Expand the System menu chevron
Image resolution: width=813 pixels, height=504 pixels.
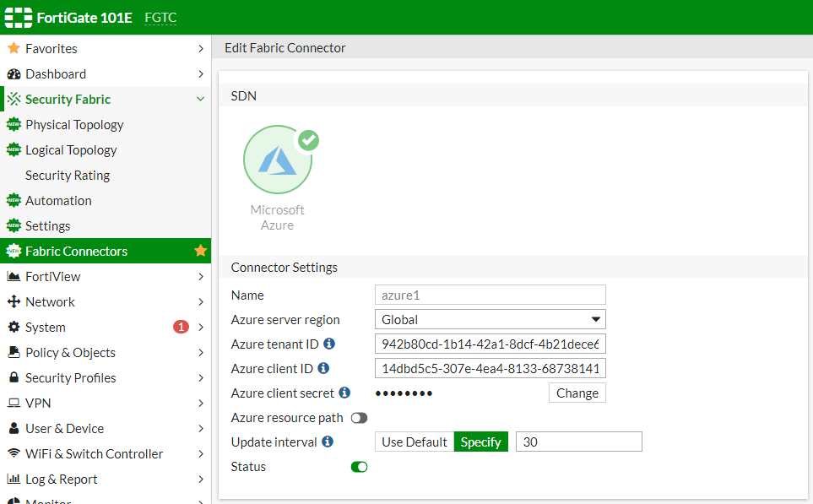(201, 328)
